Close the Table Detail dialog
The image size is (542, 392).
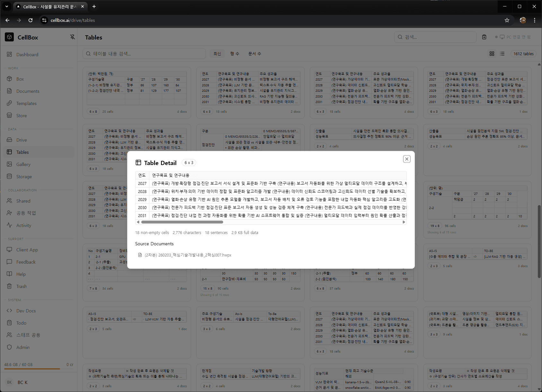tap(406, 159)
